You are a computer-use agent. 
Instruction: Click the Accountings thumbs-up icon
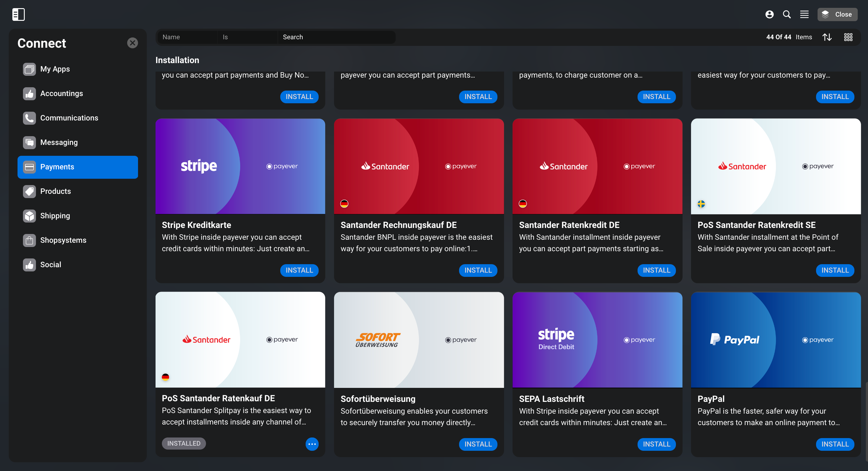pos(29,94)
